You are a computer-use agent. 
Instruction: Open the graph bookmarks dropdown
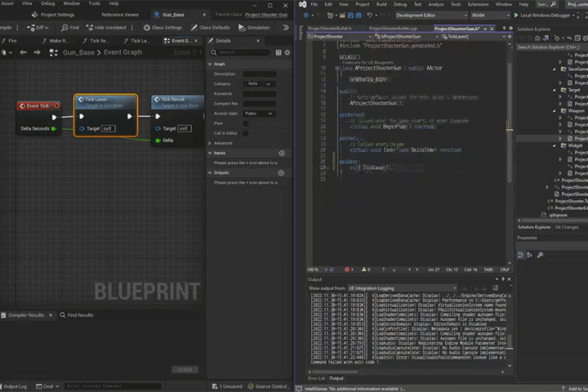[7, 52]
